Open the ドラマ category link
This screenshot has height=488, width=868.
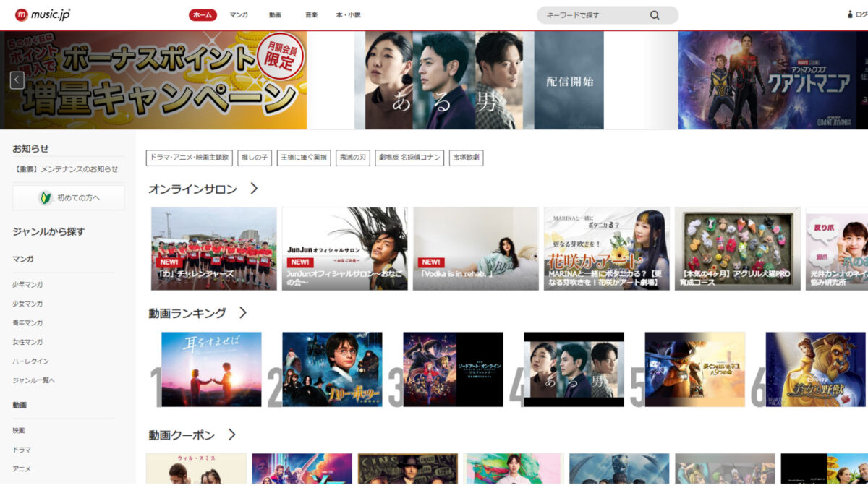tap(22, 450)
